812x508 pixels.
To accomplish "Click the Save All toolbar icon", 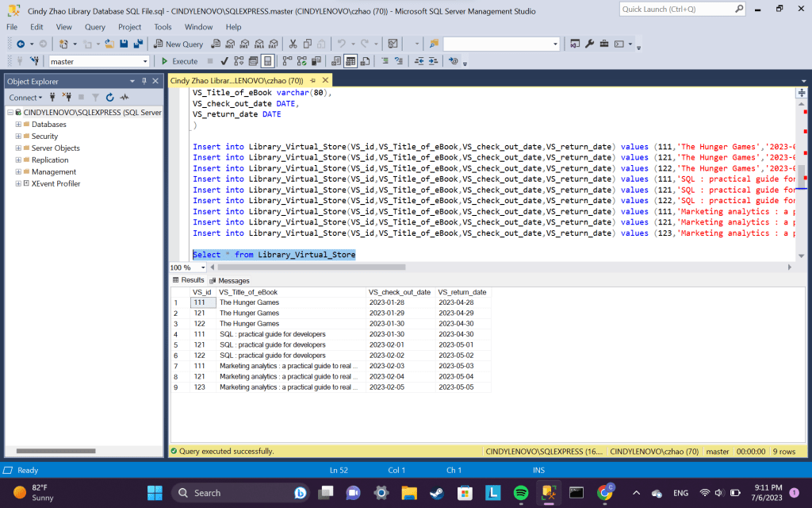I will [138, 44].
